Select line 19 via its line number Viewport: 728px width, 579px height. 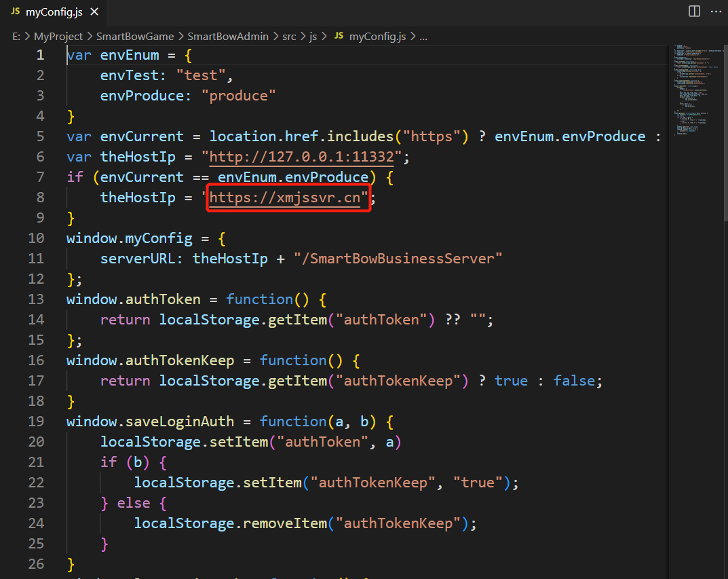pos(36,422)
